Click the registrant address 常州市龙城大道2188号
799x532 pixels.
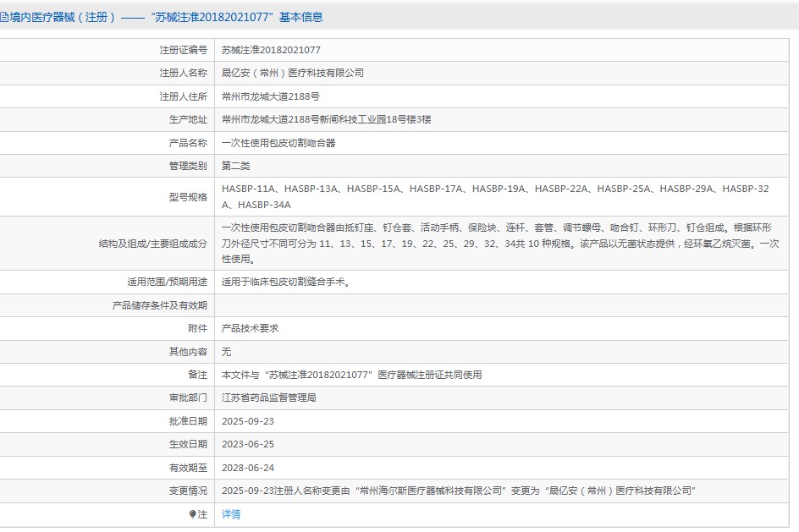pyautogui.click(x=270, y=97)
